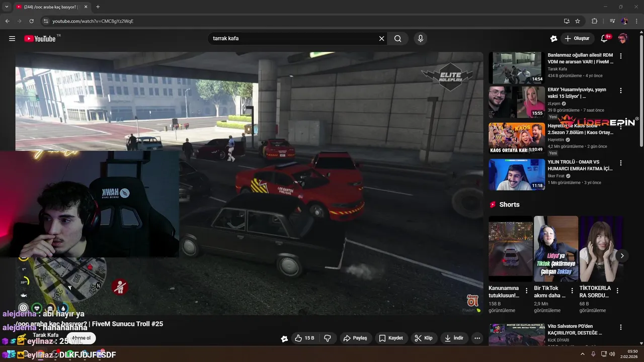
Task: Click the sparkle icon beside Oluştur
Action: (x=553, y=39)
